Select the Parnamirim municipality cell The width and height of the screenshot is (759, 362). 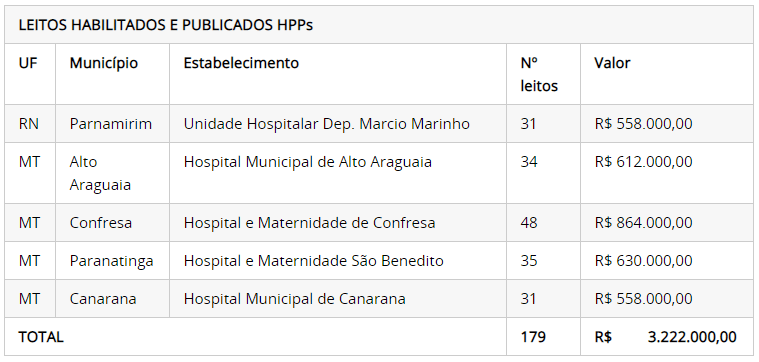(111, 124)
